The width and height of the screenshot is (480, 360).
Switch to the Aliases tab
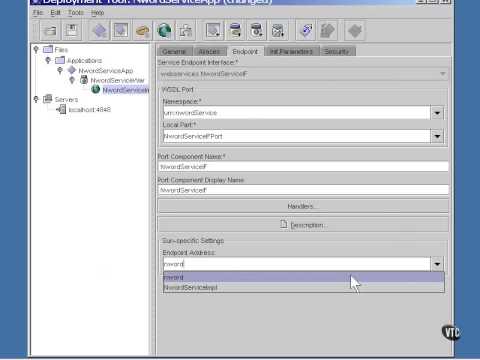pos(210,52)
